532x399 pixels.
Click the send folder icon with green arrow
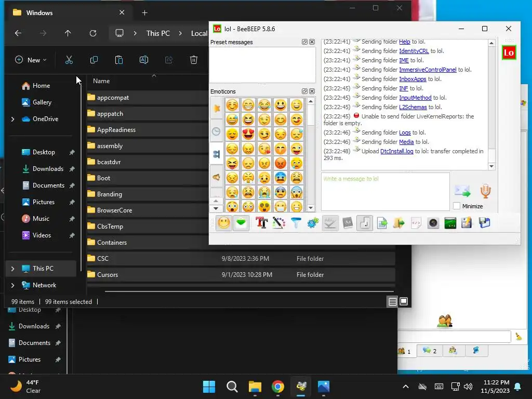pyautogui.click(x=399, y=223)
